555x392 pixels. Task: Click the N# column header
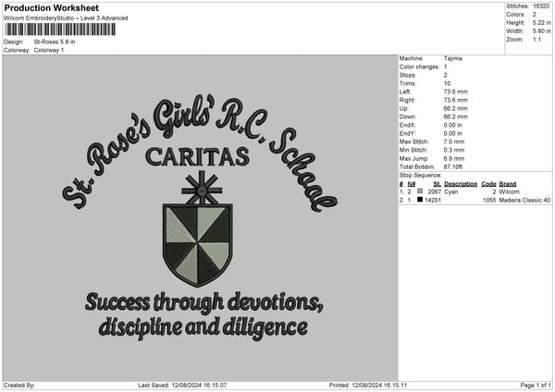pos(411,184)
